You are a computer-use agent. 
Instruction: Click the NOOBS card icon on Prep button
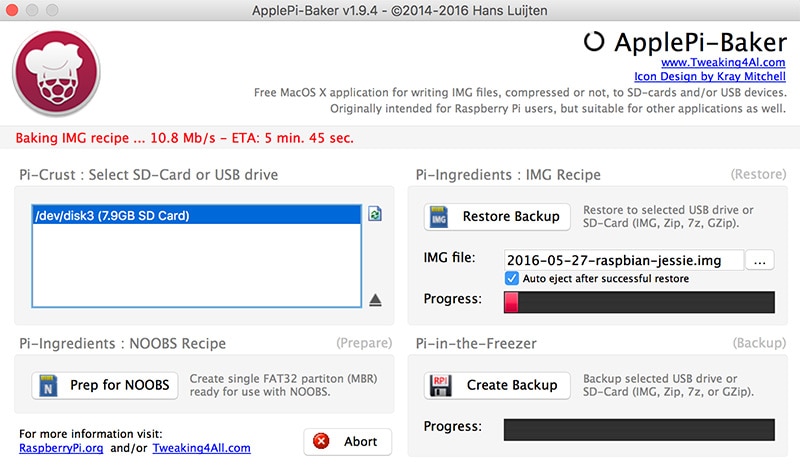click(x=48, y=385)
